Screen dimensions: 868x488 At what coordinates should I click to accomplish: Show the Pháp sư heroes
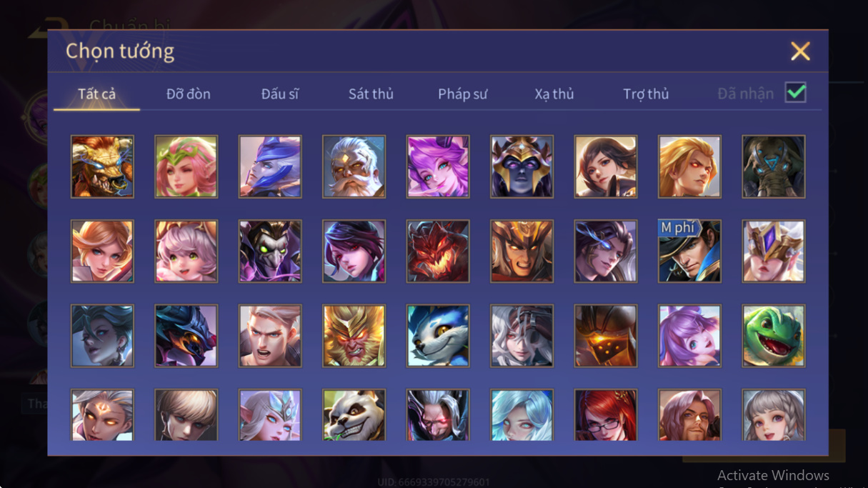pyautogui.click(x=463, y=94)
